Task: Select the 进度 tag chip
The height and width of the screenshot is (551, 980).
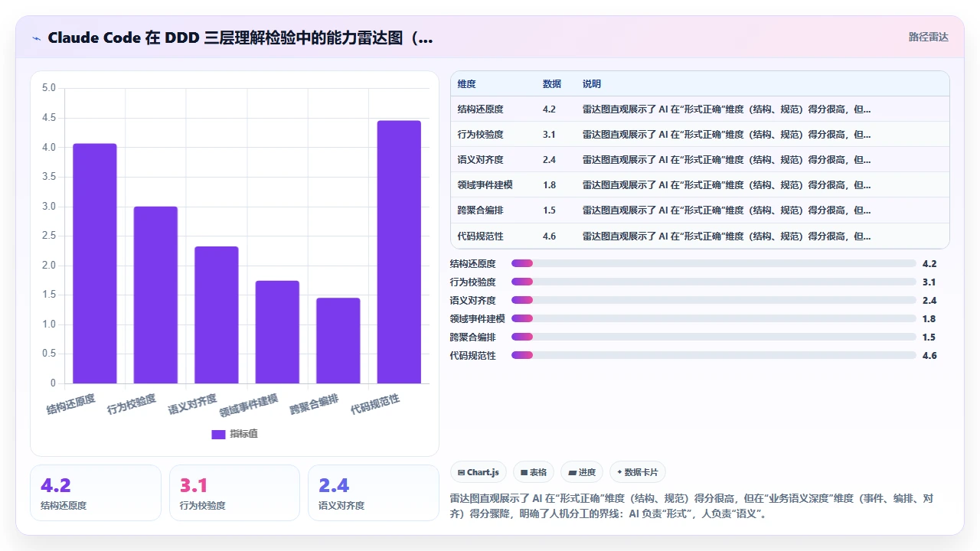Action: coord(582,472)
